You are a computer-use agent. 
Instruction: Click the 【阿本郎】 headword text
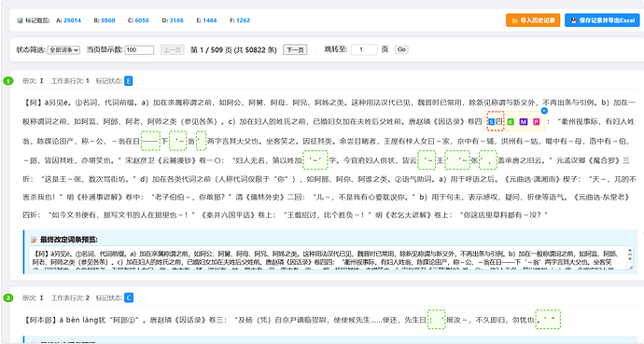40,320
